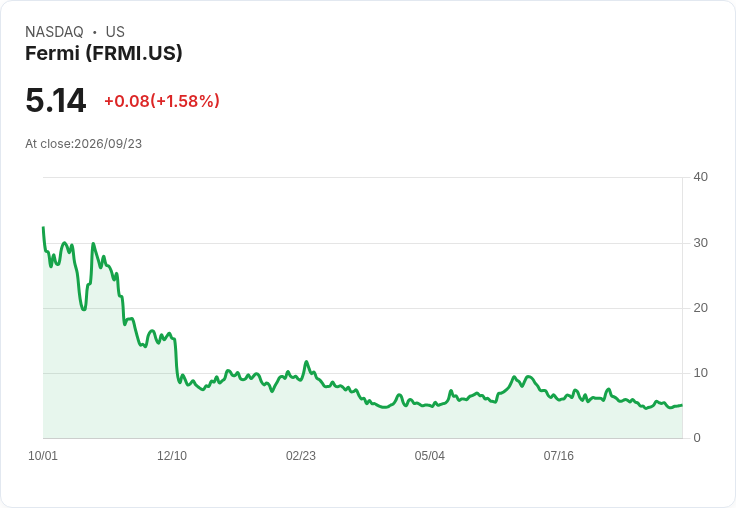Image resolution: width=736 pixels, height=508 pixels.
Task: Select the 10/01 x-axis date label
Action: pos(43,455)
